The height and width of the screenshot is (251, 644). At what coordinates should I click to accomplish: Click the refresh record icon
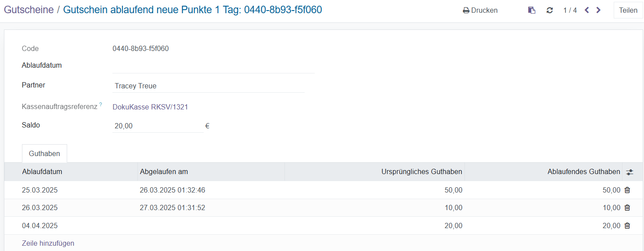[550, 10]
